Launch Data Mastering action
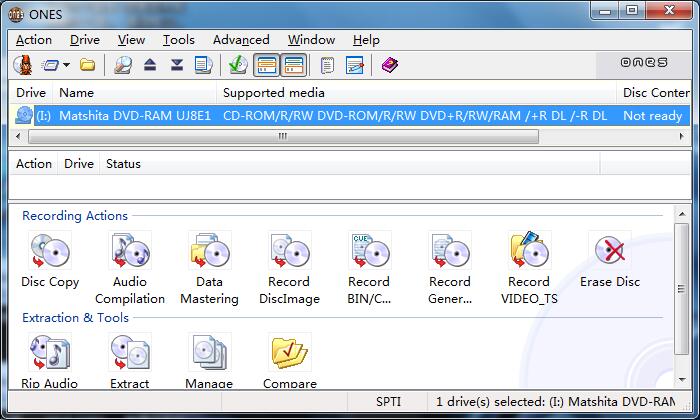 tap(209, 268)
